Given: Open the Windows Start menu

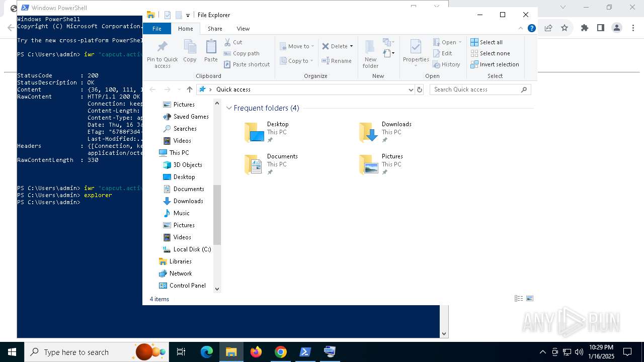Looking at the screenshot, I should pyautogui.click(x=12, y=352).
